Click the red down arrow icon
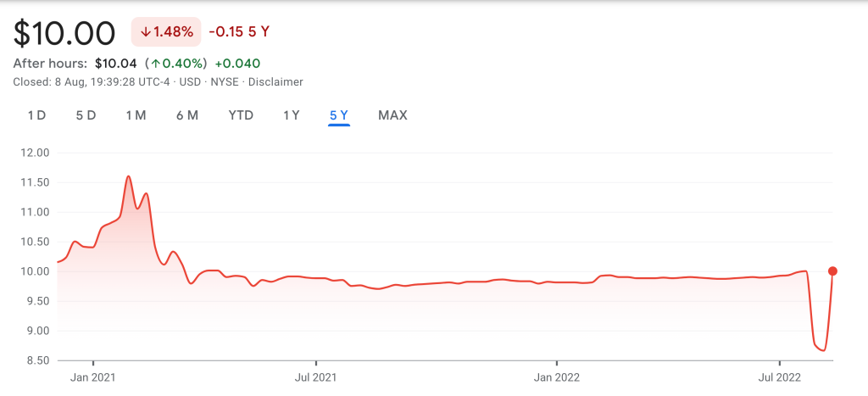 tap(146, 32)
